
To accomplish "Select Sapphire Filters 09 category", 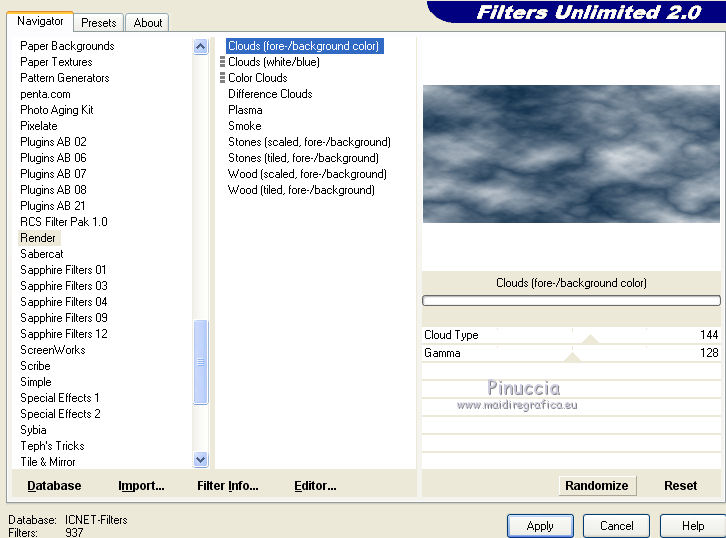I will [x=64, y=318].
